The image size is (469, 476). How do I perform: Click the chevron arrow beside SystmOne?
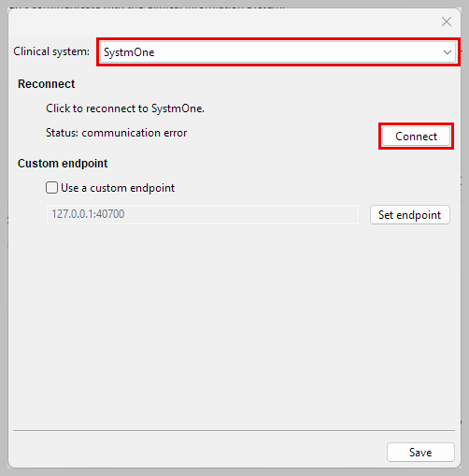[x=448, y=52]
